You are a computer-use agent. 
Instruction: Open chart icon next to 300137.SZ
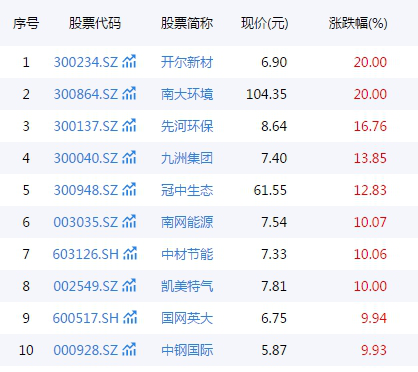(x=129, y=126)
